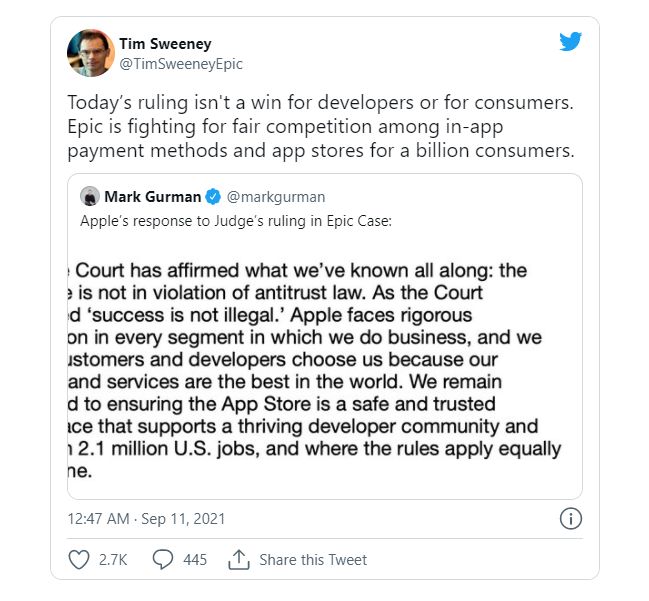The height and width of the screenshot is (601, 649).
Task: Open replies via speech bubble icon
Action: [x=163, y=559]
